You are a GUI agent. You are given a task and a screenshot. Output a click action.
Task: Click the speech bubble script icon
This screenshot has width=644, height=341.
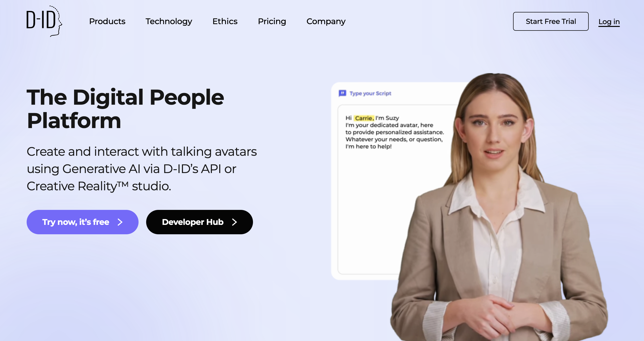342,93
